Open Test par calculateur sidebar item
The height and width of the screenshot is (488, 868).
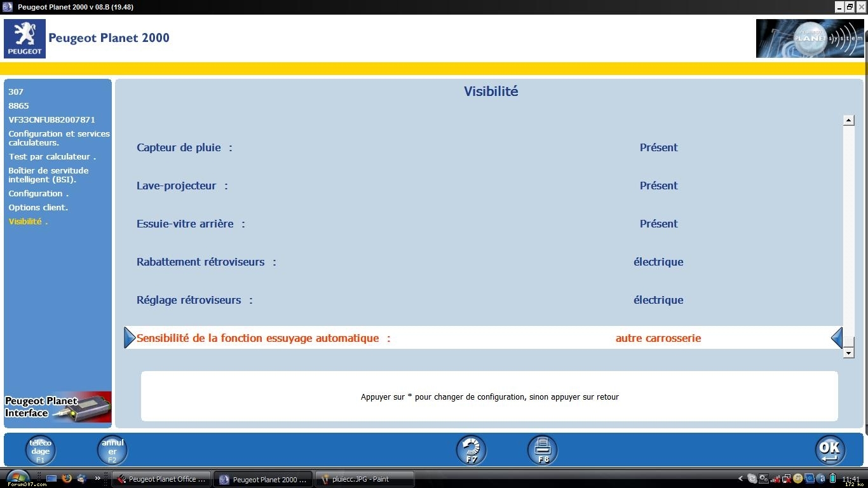[52, 157]
